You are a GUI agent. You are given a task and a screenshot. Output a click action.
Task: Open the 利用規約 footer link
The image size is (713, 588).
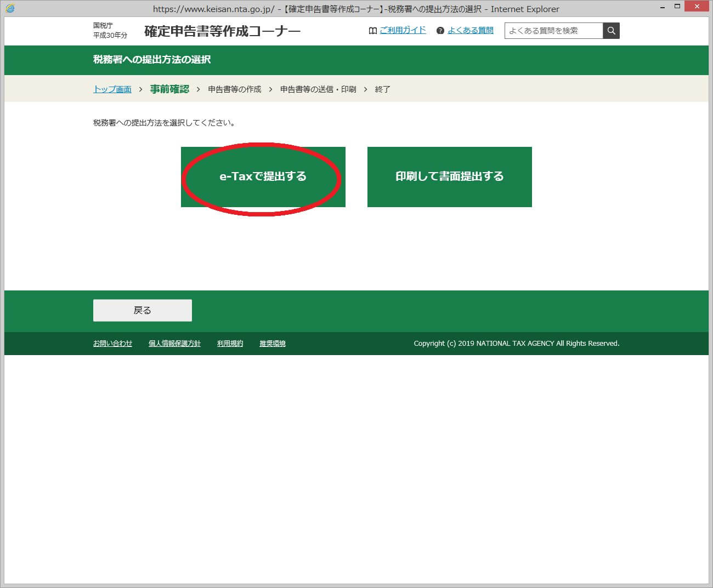tap(230, 344)
